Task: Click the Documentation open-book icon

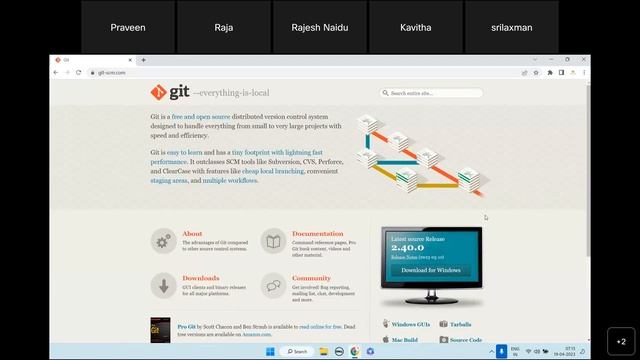Action: click(x=273, y=241)
